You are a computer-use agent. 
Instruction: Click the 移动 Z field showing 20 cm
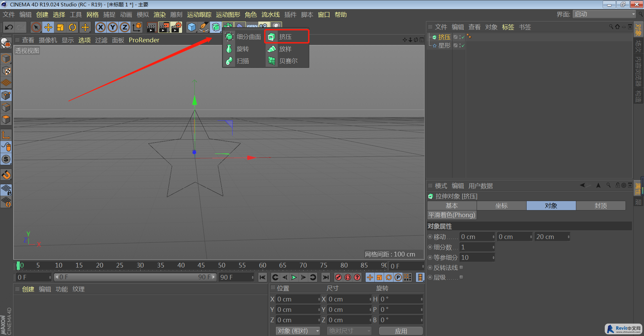tap(552, 237)
